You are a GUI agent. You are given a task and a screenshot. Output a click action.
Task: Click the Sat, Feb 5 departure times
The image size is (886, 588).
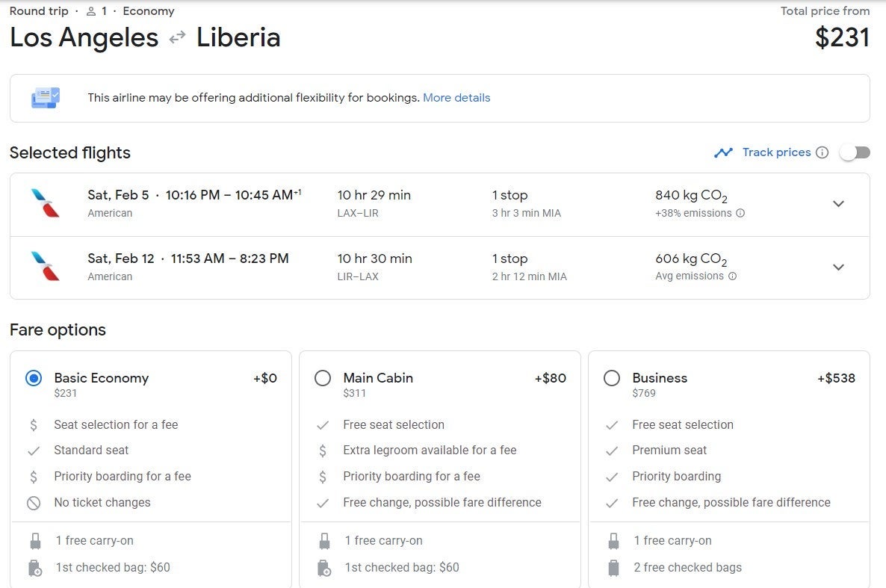click(233, 195)
